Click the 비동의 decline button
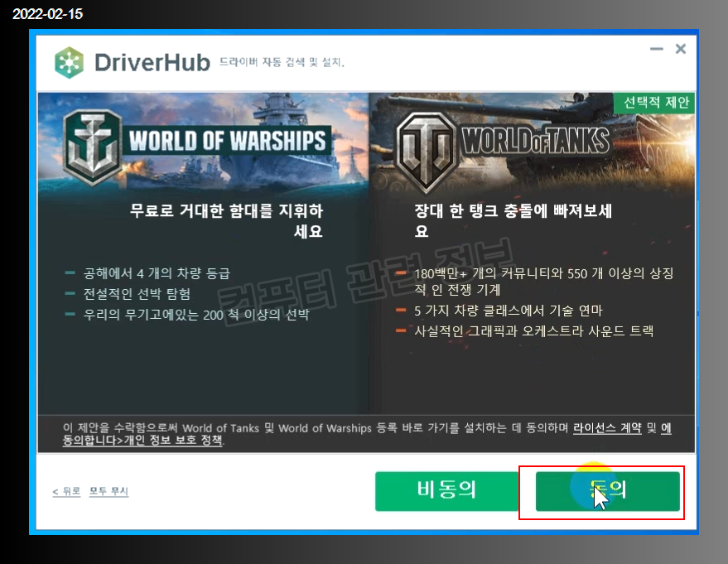 [446, 492]
